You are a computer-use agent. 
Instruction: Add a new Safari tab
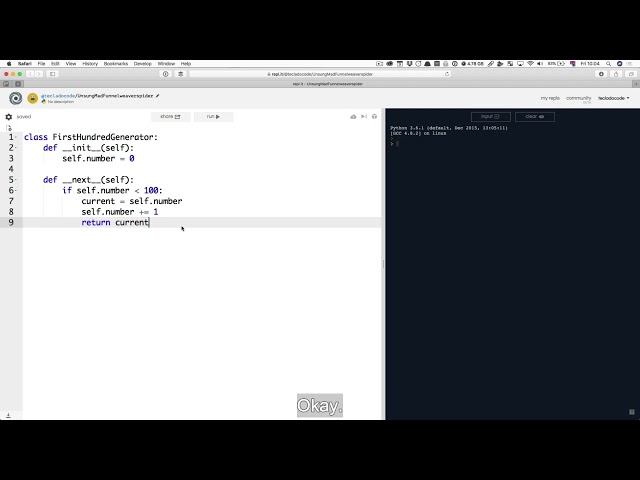636,84
